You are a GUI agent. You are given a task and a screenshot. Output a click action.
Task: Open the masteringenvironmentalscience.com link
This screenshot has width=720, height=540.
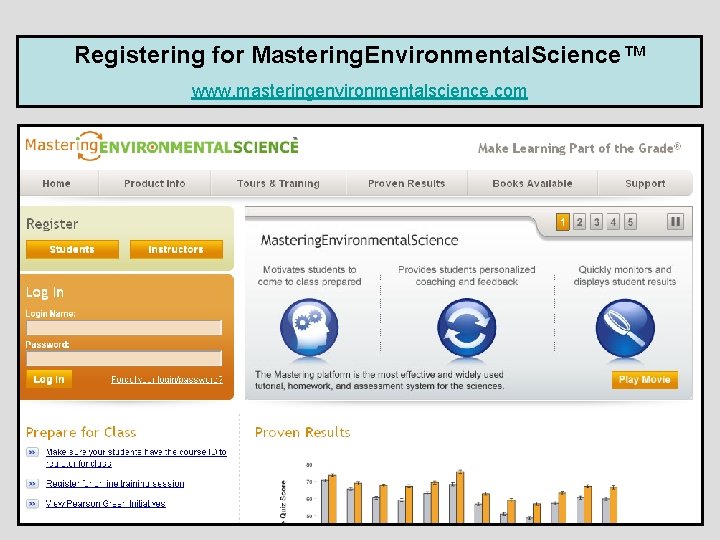(x=359, y=91)
